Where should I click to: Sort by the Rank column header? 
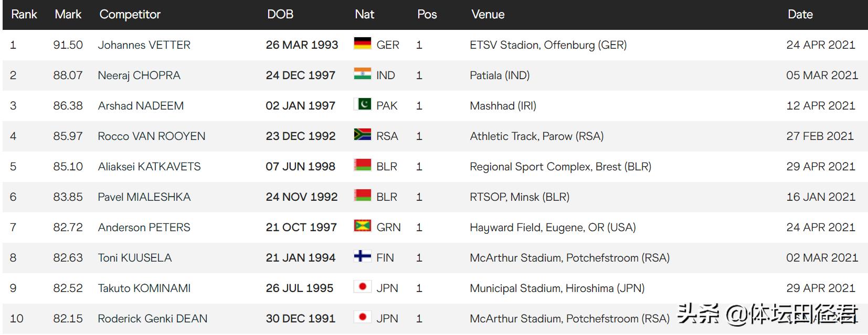[x=24, y=14]
